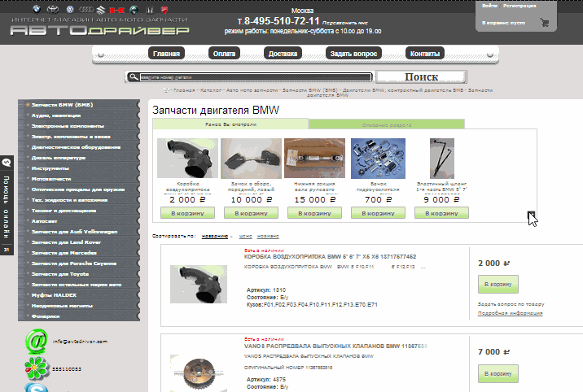Add the 2 000 ₽ air duct to cart

(498, 285)
